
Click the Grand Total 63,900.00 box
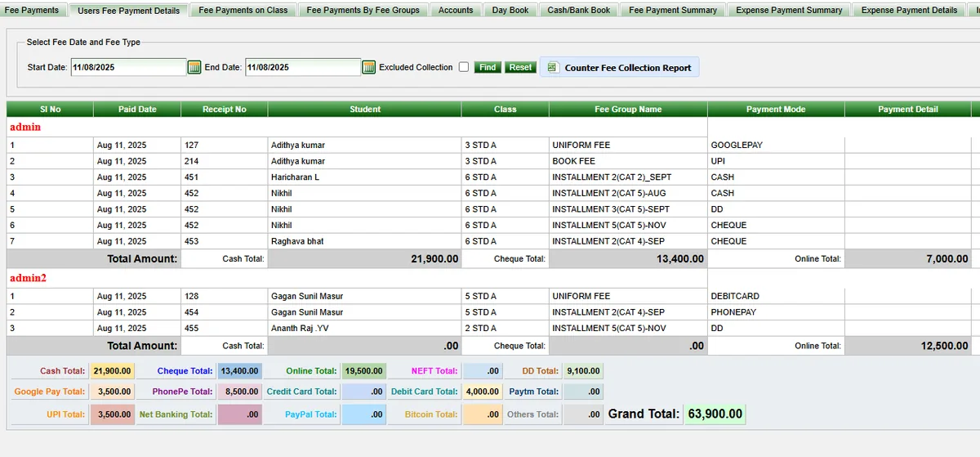[x=715, y=414]
